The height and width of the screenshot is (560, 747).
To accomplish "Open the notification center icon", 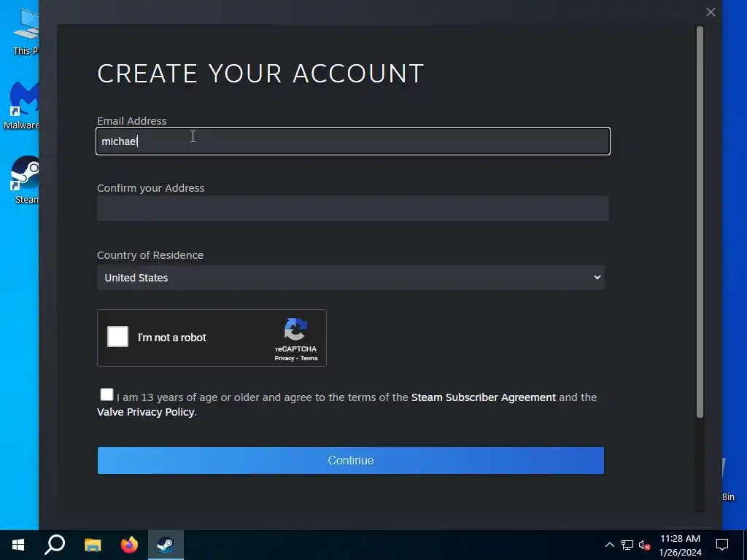I will (722, 545).
